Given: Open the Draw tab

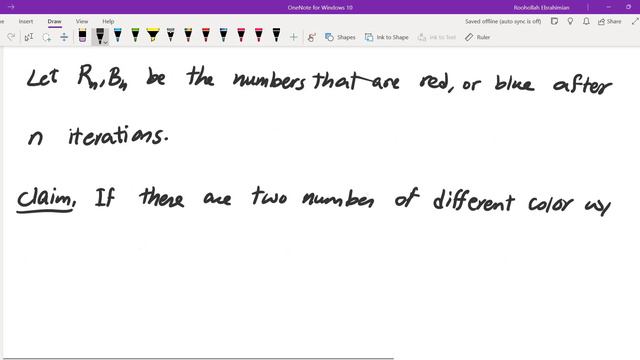Looking at the screenshot, I should point(54,21).
